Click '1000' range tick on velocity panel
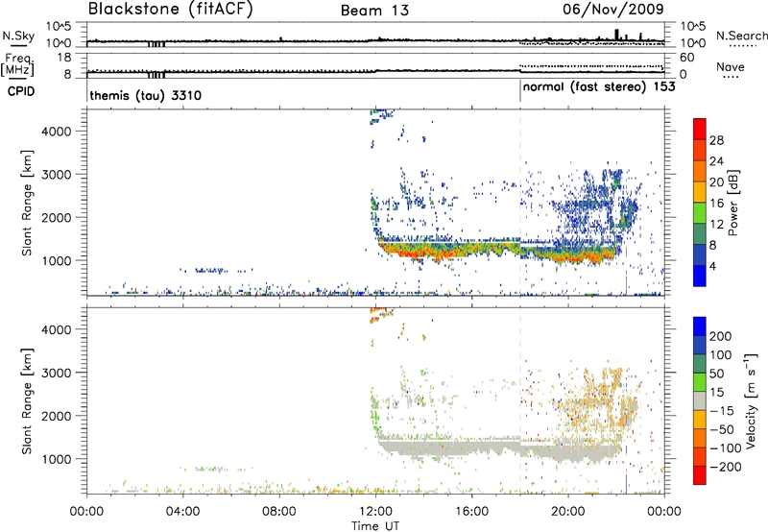 [x=56, y=459]
